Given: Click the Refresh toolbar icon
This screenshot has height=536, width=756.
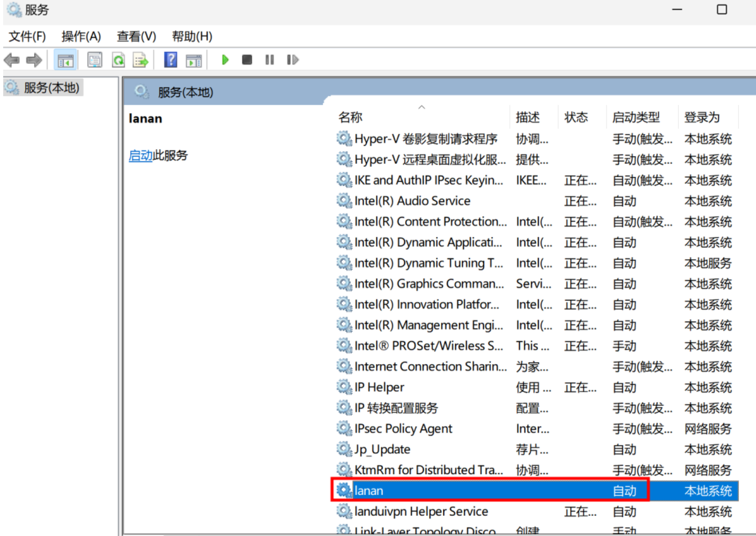Looking at the screenshot, I should (118, 60).
